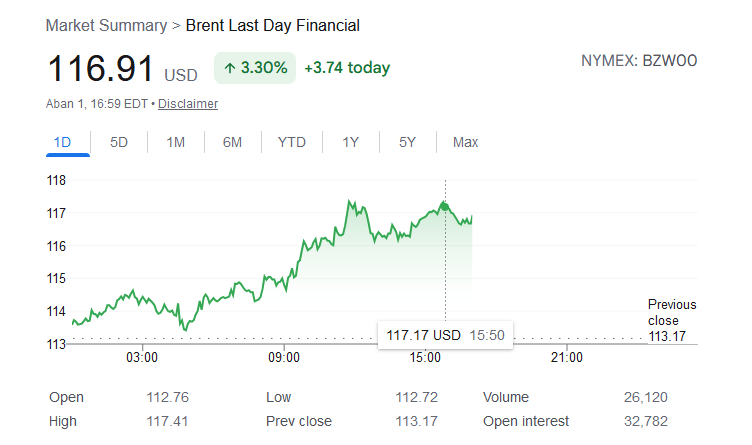
Task: Click the Open interest value 32,782
Action: click(646, 421)
